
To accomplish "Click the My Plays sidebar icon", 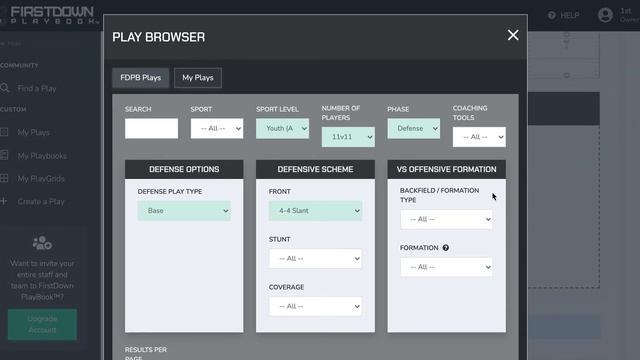I will pyautogui.click(x=4, y=132).
